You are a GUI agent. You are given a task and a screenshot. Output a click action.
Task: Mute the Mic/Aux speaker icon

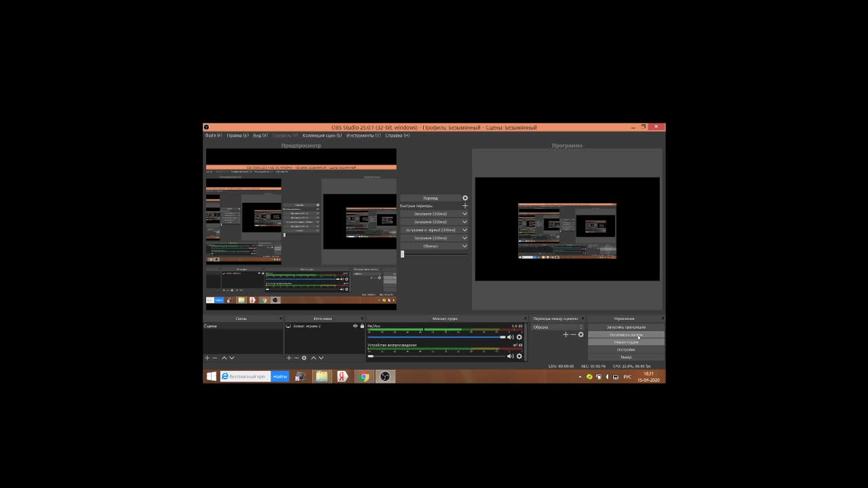click(510, 337)
